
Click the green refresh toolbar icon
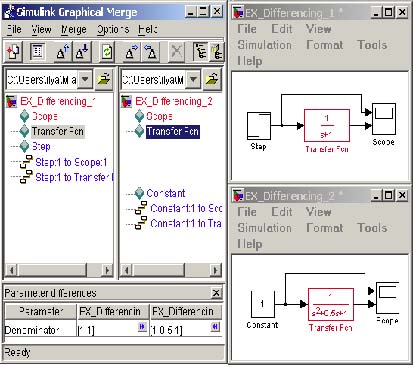[x=107, y=52]
